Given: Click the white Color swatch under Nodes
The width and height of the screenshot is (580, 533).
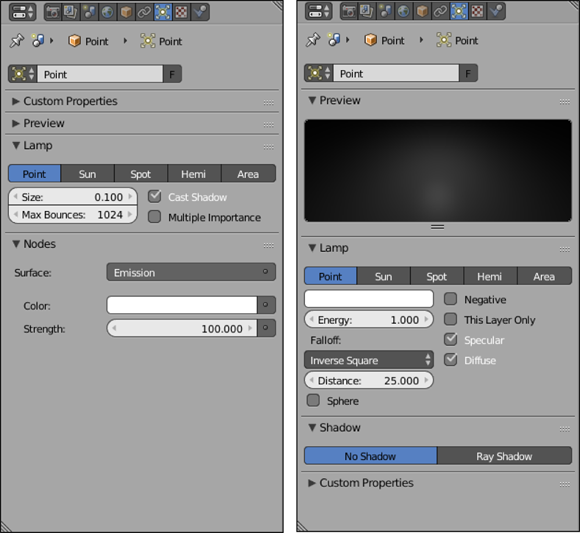Looking at the screenshot, I should pyautogui.click(x=182, y=305).
